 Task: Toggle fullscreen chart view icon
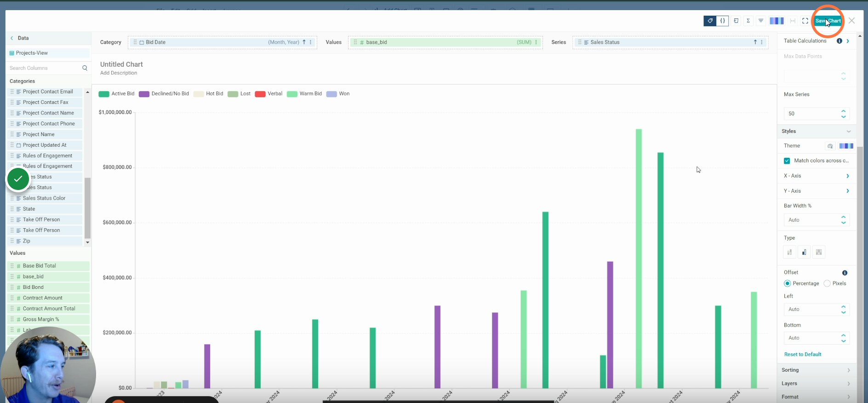(805, 21)
